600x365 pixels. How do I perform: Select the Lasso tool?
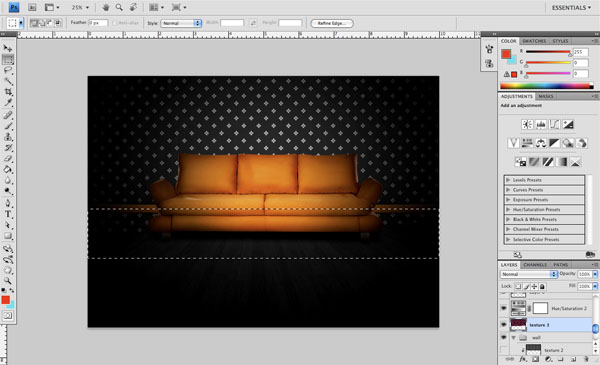tap(8, 70)
